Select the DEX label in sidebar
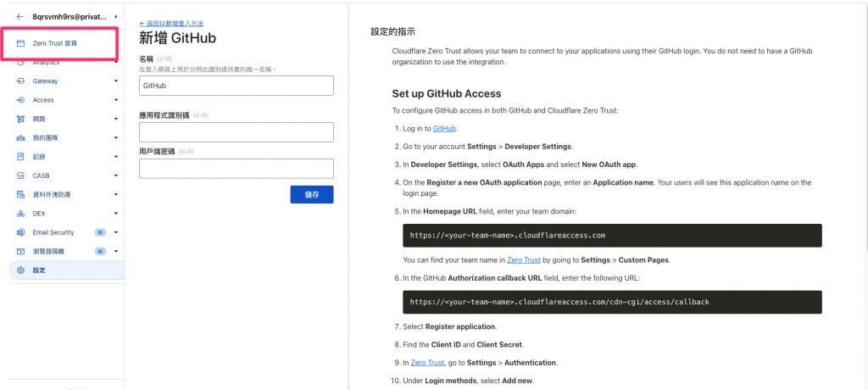The width and height of the screenshot is (868, 390). (39, 214)
